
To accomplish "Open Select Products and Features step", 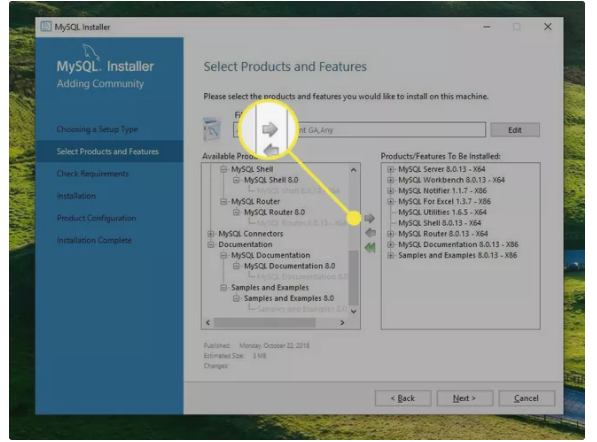I will 107,151.
